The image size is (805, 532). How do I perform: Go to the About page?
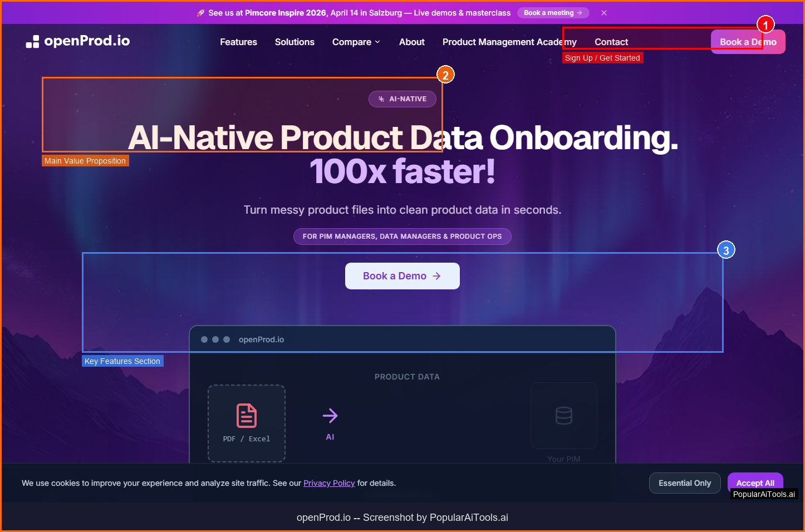point(412,42)
